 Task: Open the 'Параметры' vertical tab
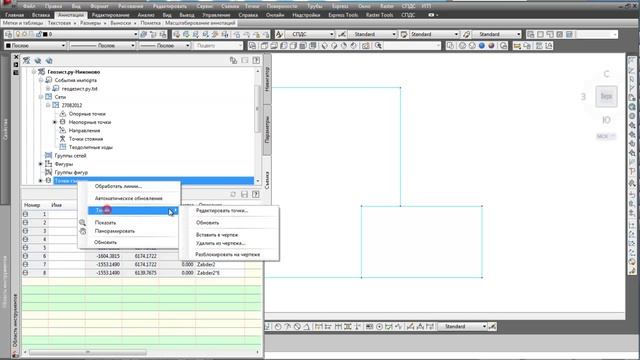(267, 130)
